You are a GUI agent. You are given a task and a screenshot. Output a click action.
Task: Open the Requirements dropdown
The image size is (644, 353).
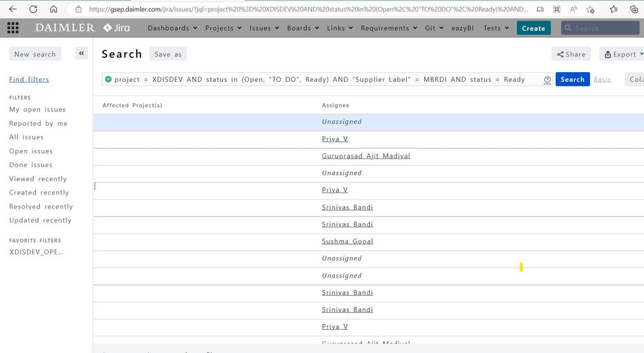click(389, 28)
